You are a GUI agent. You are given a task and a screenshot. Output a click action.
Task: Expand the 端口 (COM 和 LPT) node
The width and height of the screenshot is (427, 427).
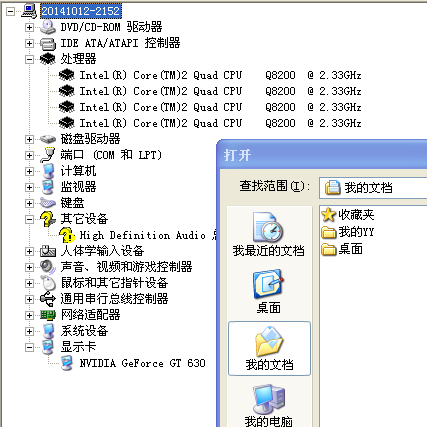(29, 155)
